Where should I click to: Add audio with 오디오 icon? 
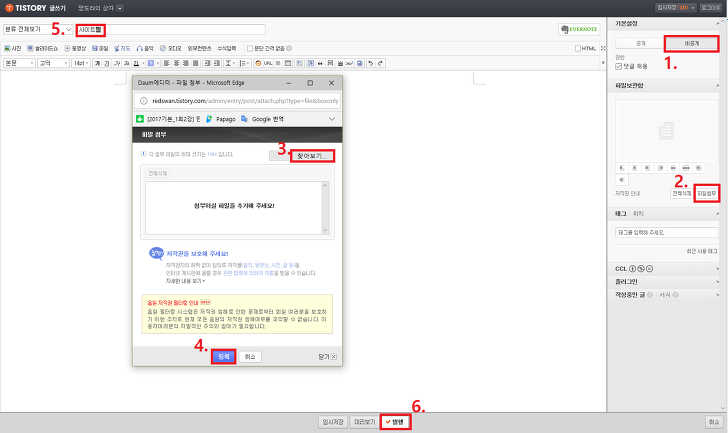(170, 48)
